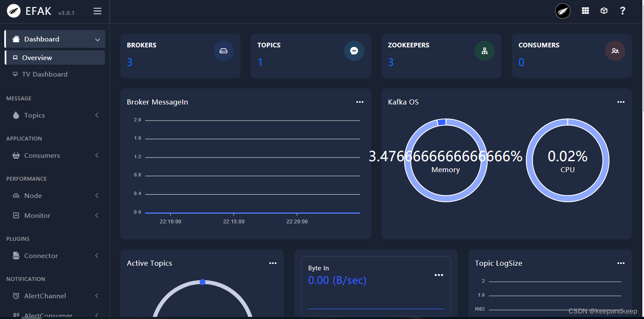
Task: Click the v3.0.1 version label
Action: coord(66,13)
